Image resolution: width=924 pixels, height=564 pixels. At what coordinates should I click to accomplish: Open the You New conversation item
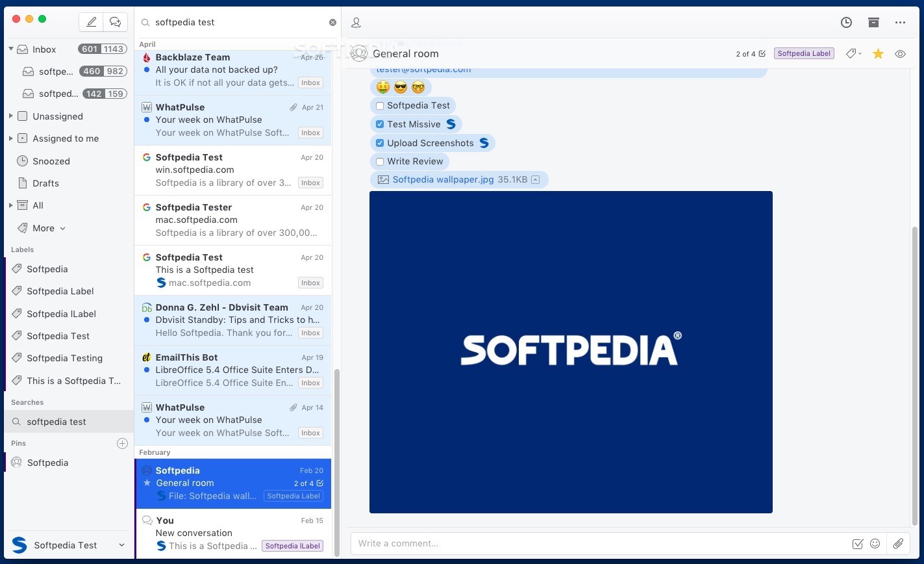(232, 533)
